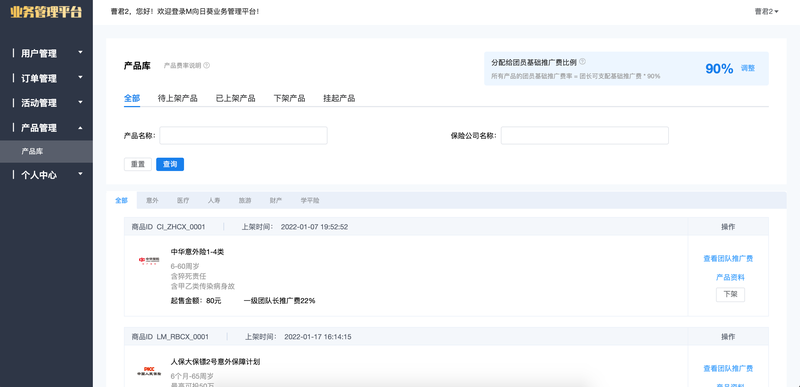The height and width of the screenshot is (387, 800).
Task: Select 产品库 in the sidebar
Action: coord(46,151)
